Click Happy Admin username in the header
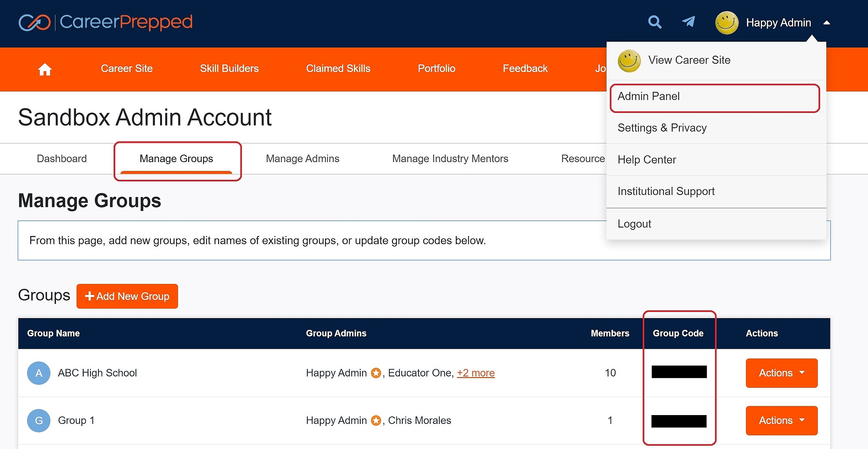The image size is (868, 449). pyautogui.click(x=778, y=23)
